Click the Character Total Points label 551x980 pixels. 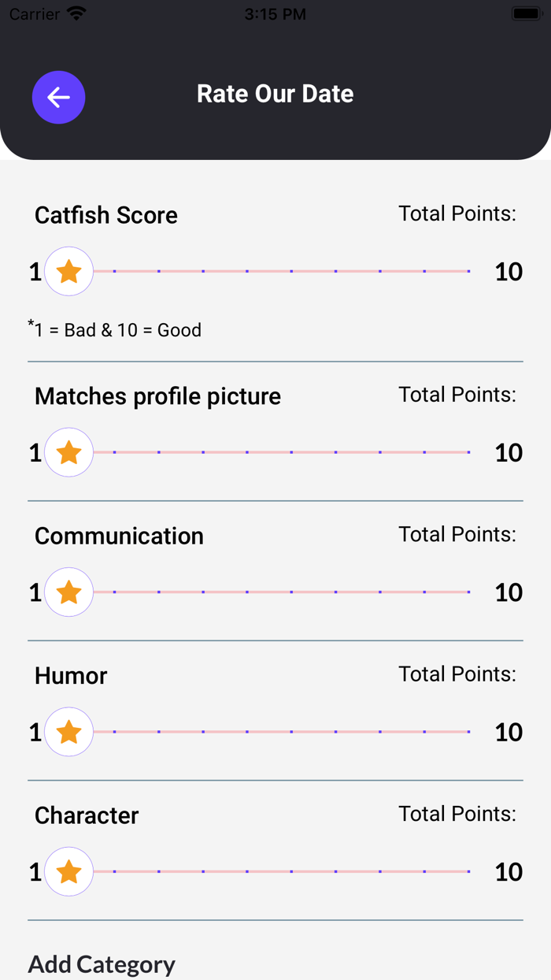pos(457,814)
